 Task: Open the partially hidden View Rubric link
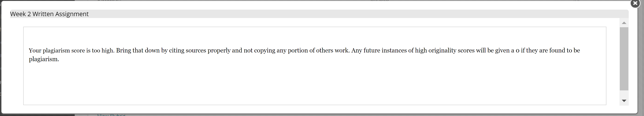(x=111, y=115)
